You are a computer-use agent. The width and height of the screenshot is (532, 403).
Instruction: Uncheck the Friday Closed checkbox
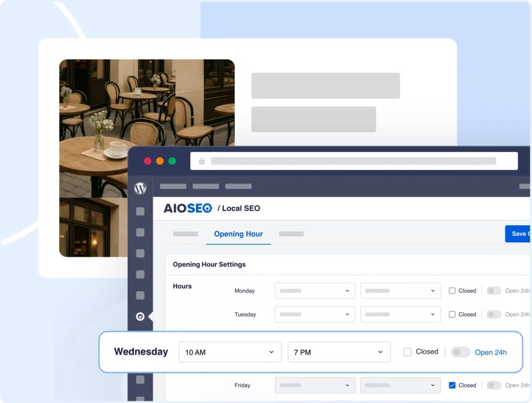tap(452, 385)
